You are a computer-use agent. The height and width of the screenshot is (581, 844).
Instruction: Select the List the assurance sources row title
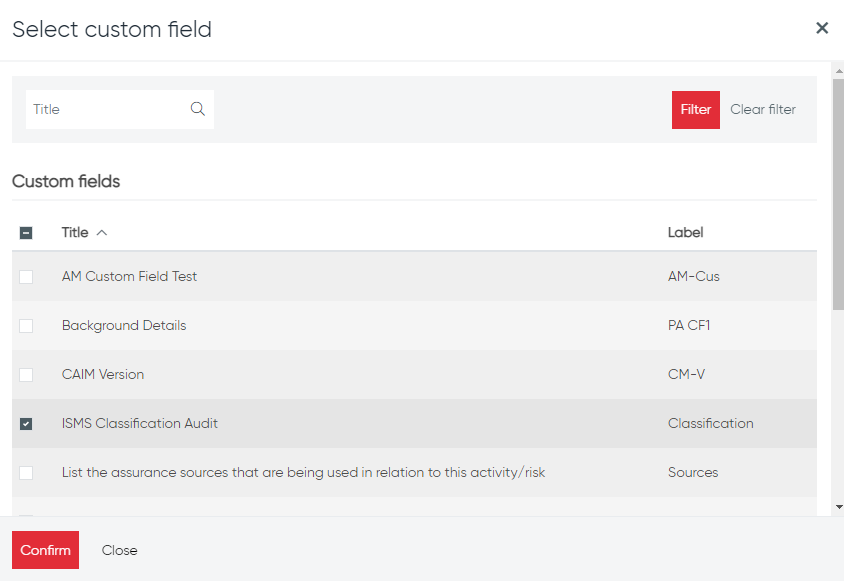[303, 472]
